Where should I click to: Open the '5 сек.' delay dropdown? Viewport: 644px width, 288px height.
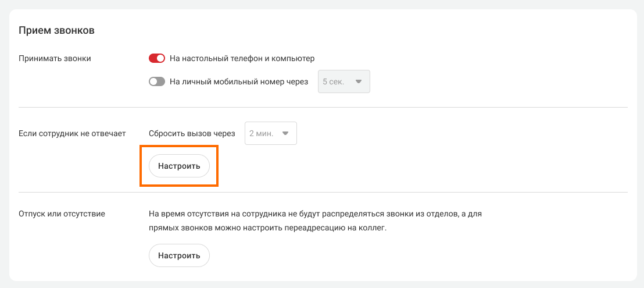point(343,82)
